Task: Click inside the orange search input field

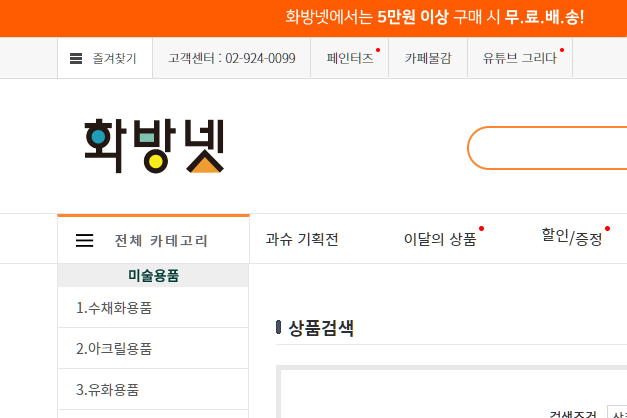Action: [x=547, y=148]
